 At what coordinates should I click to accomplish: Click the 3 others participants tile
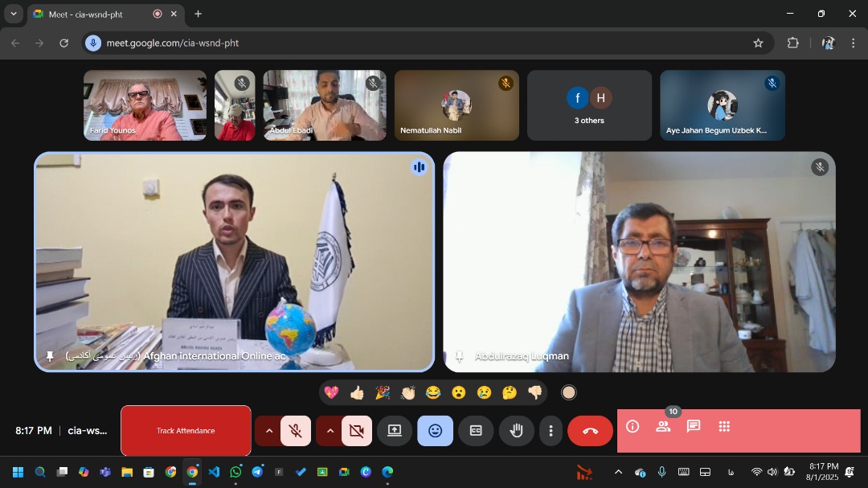pyautogui.click(x=589, y=105)
